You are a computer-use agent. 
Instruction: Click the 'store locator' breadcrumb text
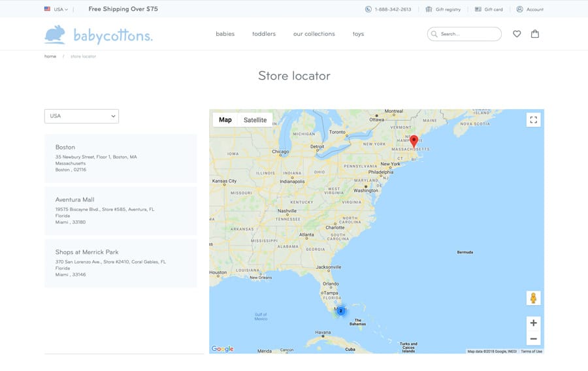[83, 56]
